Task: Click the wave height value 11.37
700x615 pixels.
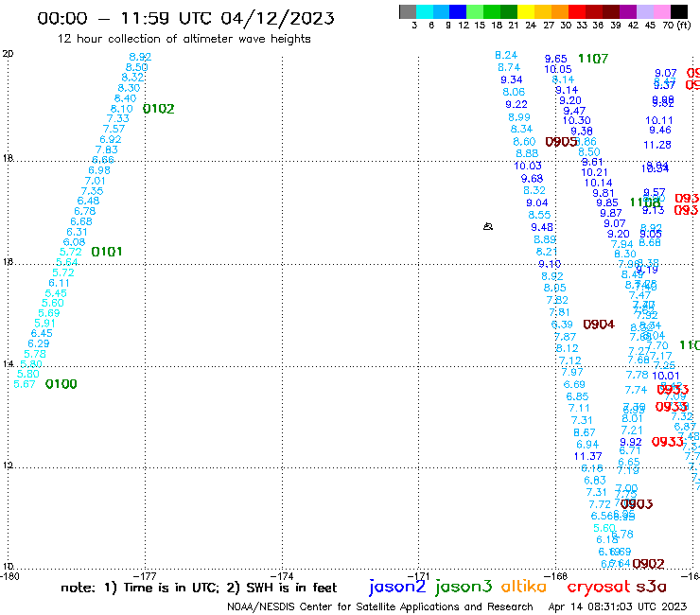Action: click(587, 456)
